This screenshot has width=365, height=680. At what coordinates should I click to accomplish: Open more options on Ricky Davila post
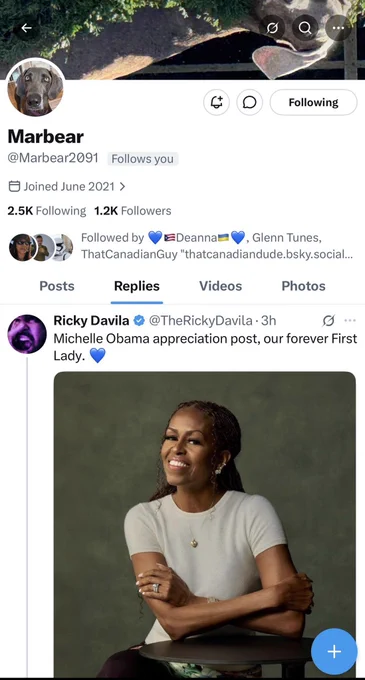point(350,320)
